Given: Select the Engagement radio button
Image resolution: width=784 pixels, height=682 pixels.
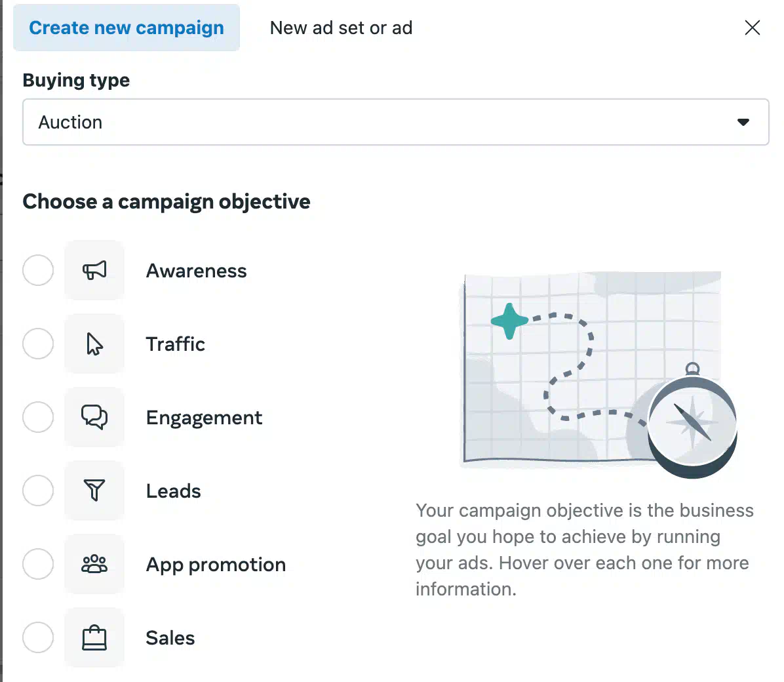Looking at the screenshot, I should click(38, 417).
